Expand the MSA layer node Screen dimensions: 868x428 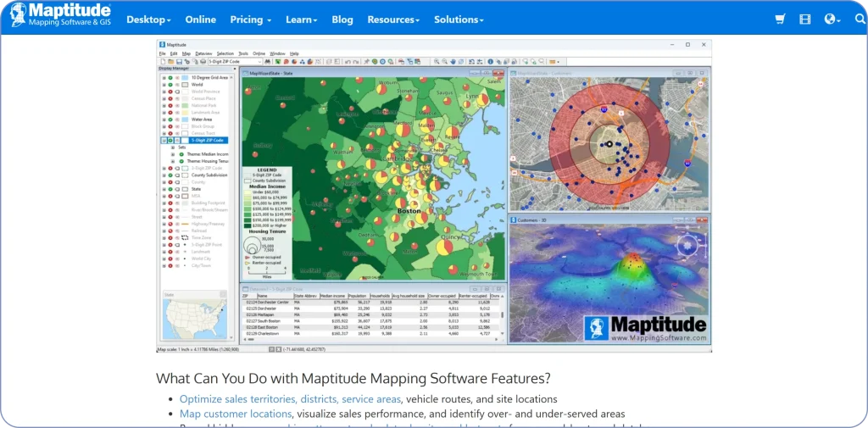point(164,196)
